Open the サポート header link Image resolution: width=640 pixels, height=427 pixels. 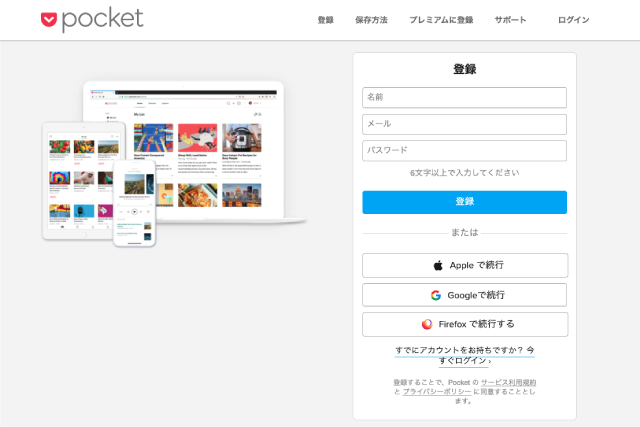coord(510,20)
